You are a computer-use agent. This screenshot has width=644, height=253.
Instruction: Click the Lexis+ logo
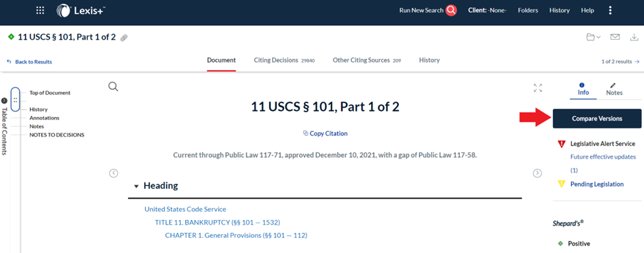[x=81, y=11]
